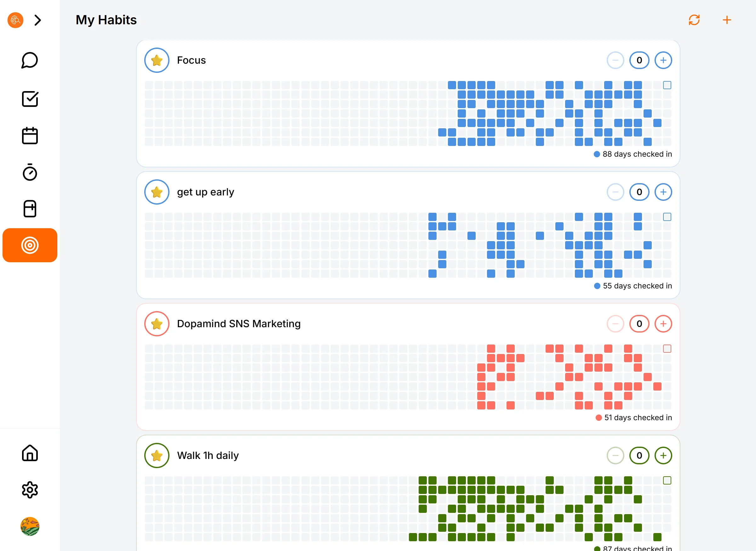The image size is (756, 551).
Task: Open the calendar icon in sidebar
Action: point(30,136)
